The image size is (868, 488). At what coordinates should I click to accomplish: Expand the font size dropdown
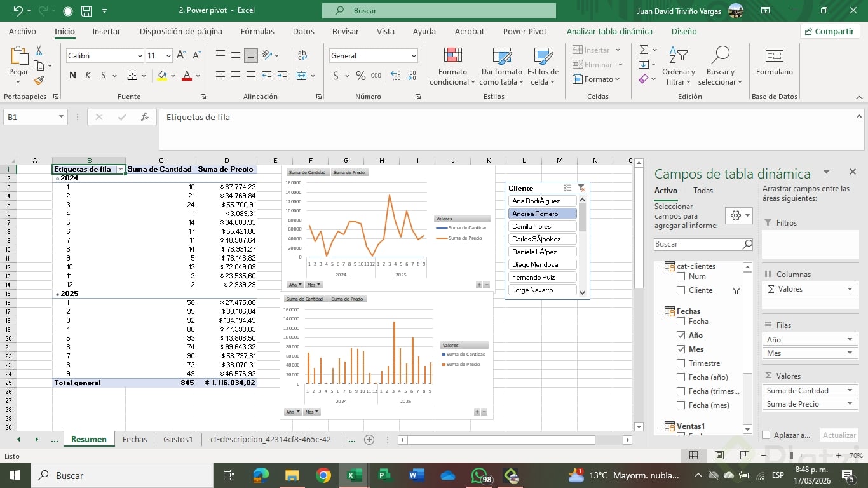click(x=168, y=56)
